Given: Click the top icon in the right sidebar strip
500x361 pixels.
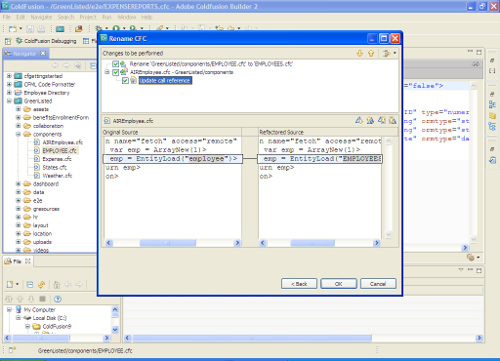Looking at the screenshot, I should [492, 61].
